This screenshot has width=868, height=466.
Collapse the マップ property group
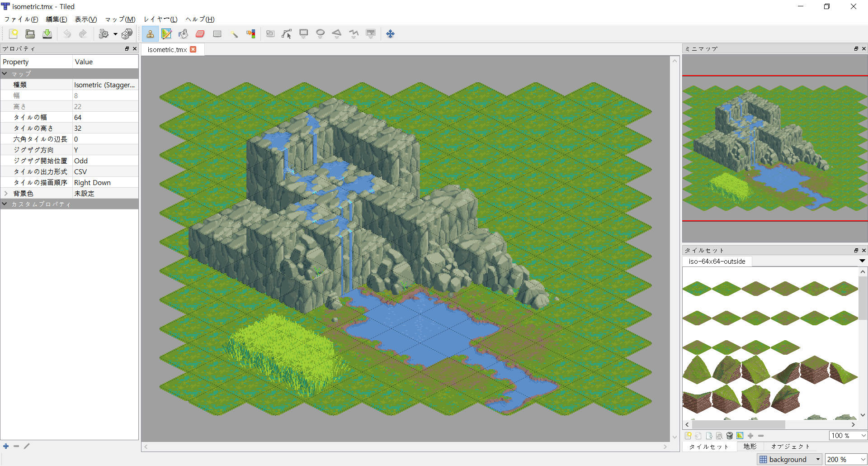click(x=5, y=73)
